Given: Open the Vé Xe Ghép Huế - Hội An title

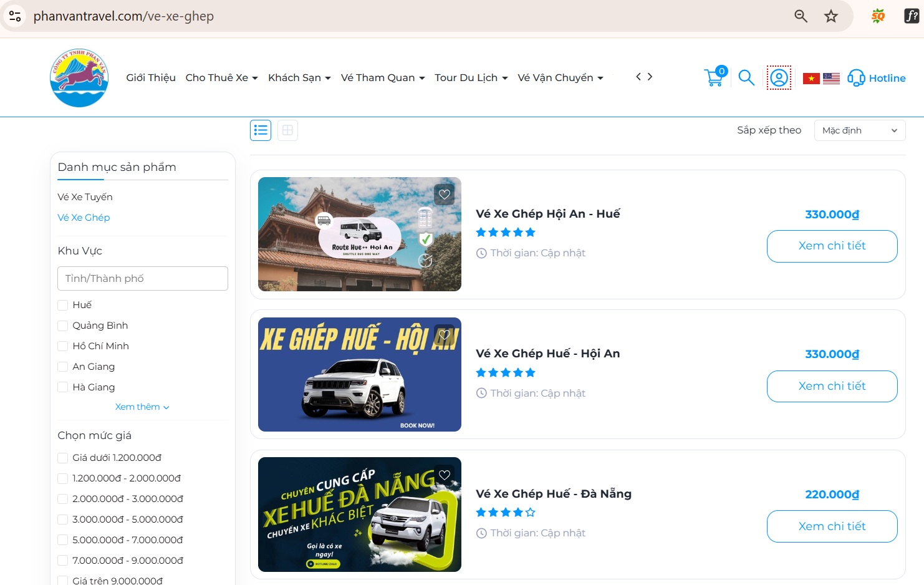Looking at the screenshot, I should coord(548,354).
